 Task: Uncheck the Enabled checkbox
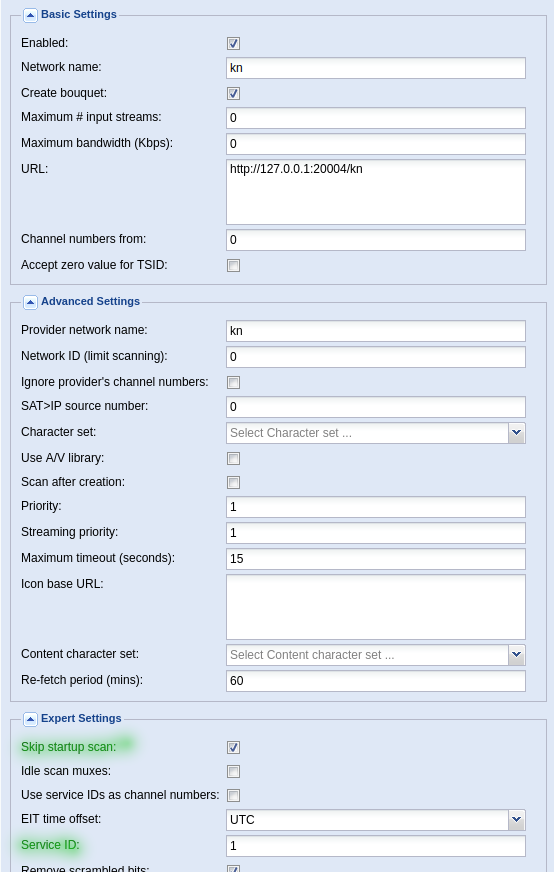[234, 43]
